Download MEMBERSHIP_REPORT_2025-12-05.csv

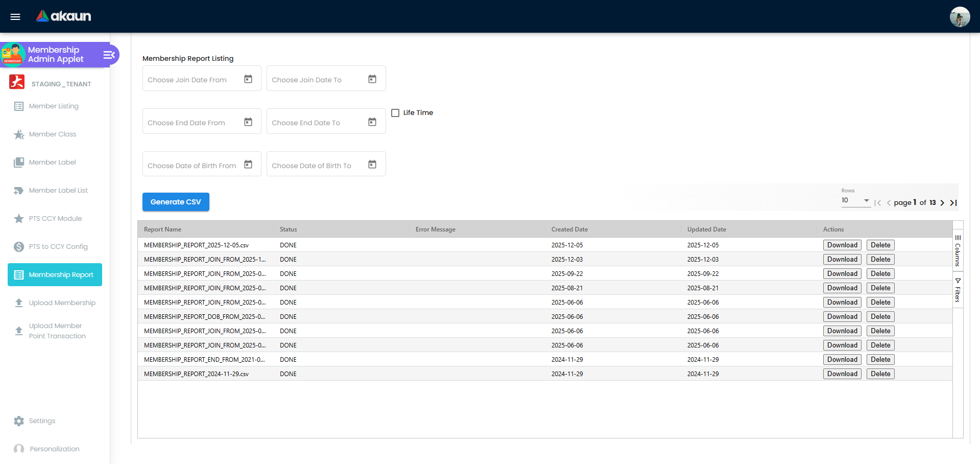[842, 245]
